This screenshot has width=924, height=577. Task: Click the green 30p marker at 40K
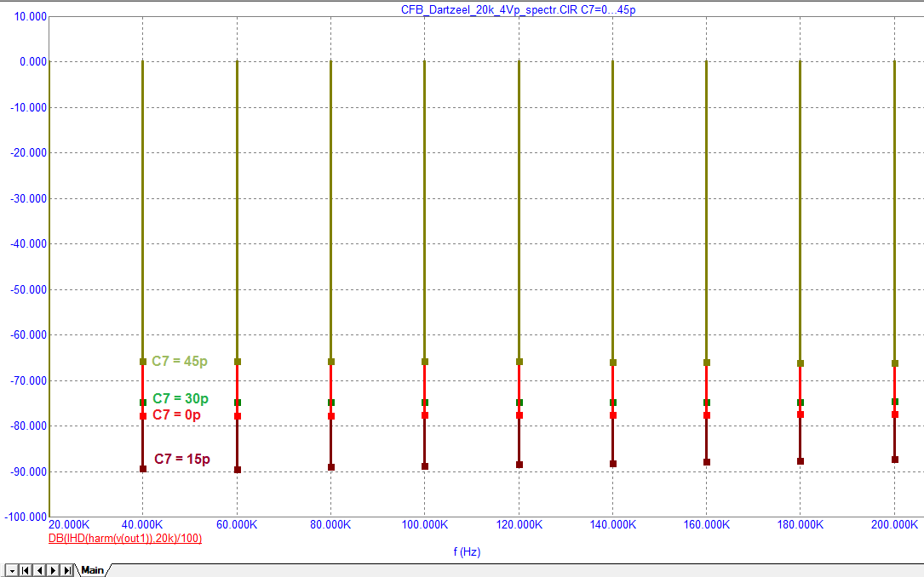point(142,403)
